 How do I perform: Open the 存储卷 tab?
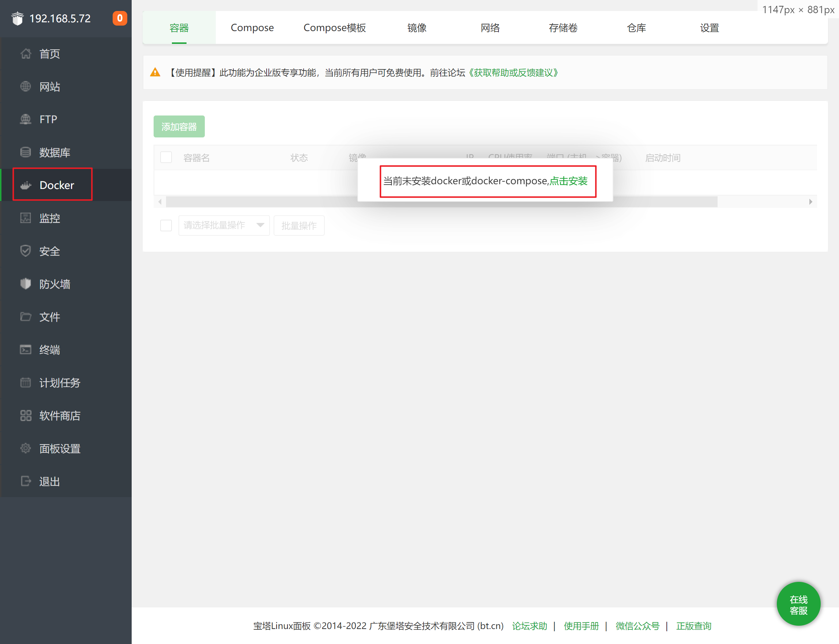[563, 28]
